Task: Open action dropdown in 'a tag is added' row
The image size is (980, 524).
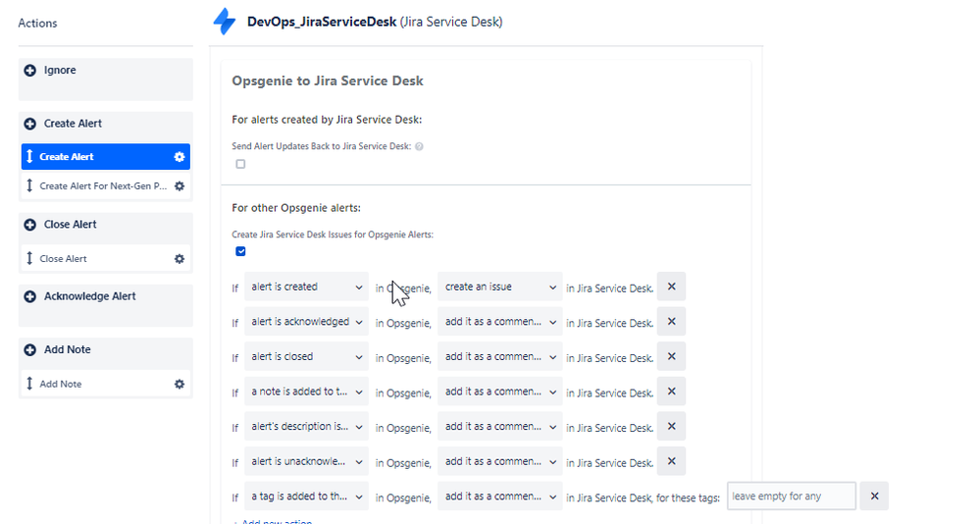Action: tap(500, 498)
